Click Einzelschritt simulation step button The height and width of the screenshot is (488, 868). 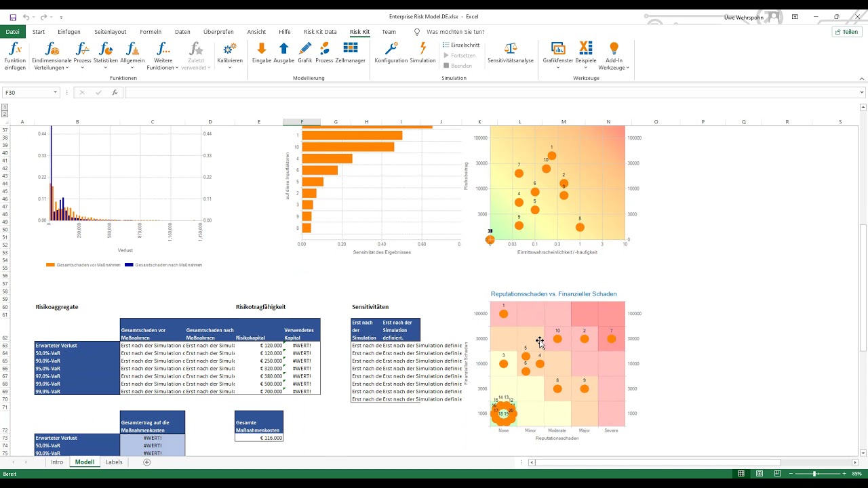(461, 45)
